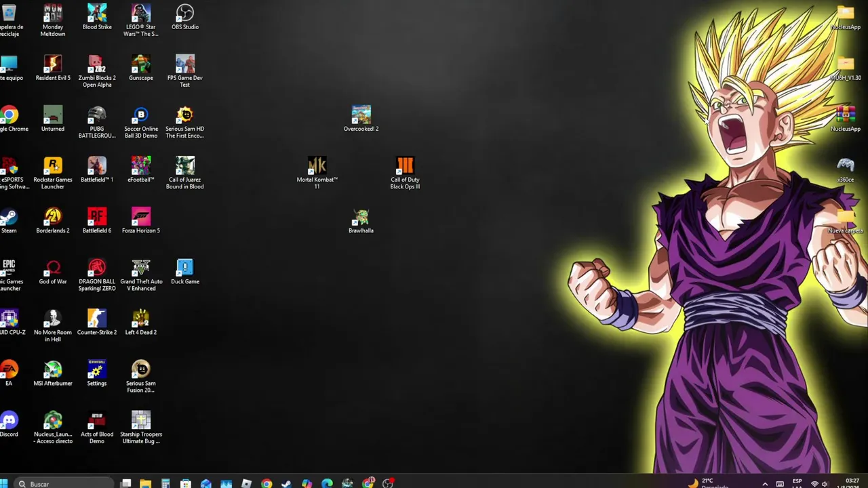The width and height of the screenshot is (868, 488).
Task: Select the Duck Game desktop icon
Action: click(185, 271)
